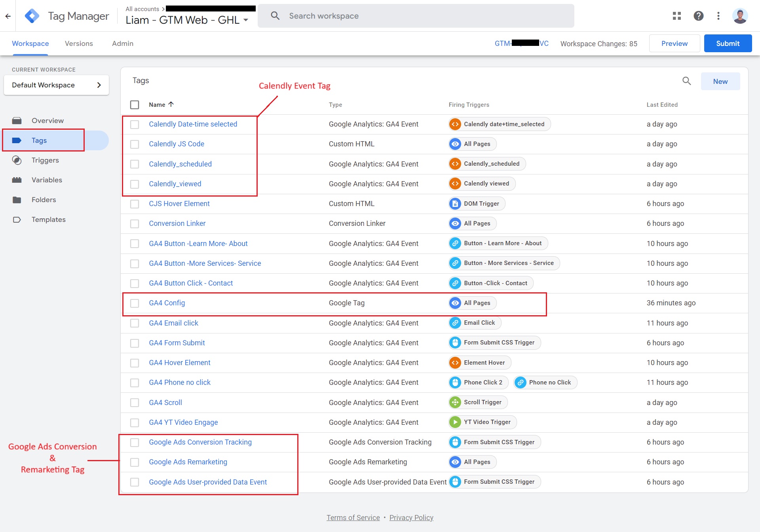Click the Folders sidebar icon
Image resolution: width=760 pixels, height=532 pixels.
tap(17, 200)
